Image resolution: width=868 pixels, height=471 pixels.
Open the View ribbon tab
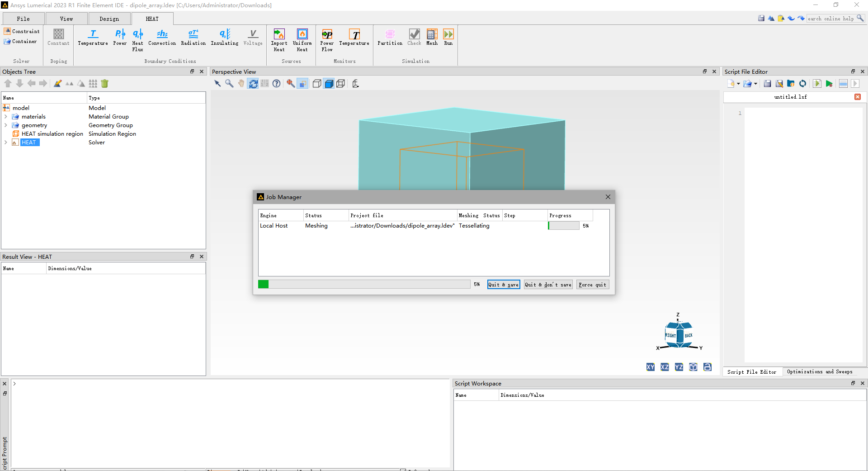66,19
